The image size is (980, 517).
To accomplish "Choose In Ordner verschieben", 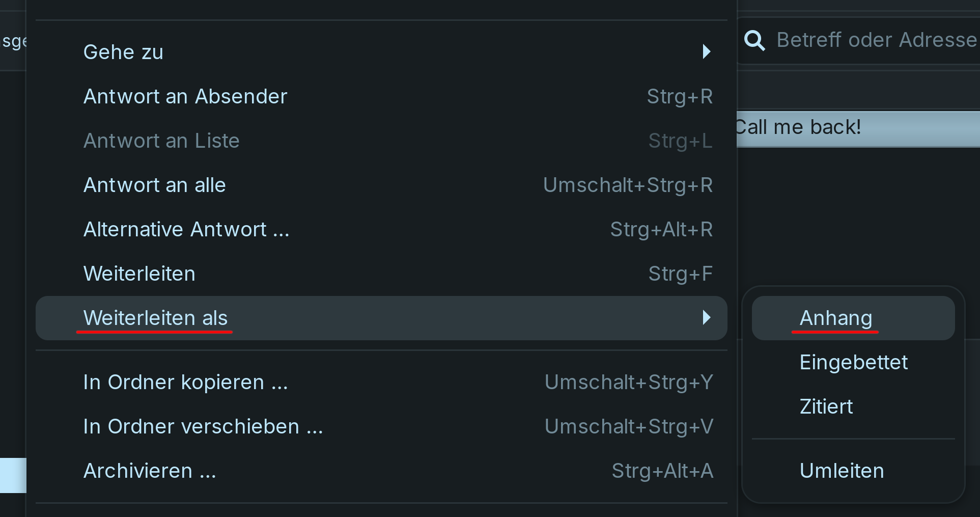I will point(203,426).
